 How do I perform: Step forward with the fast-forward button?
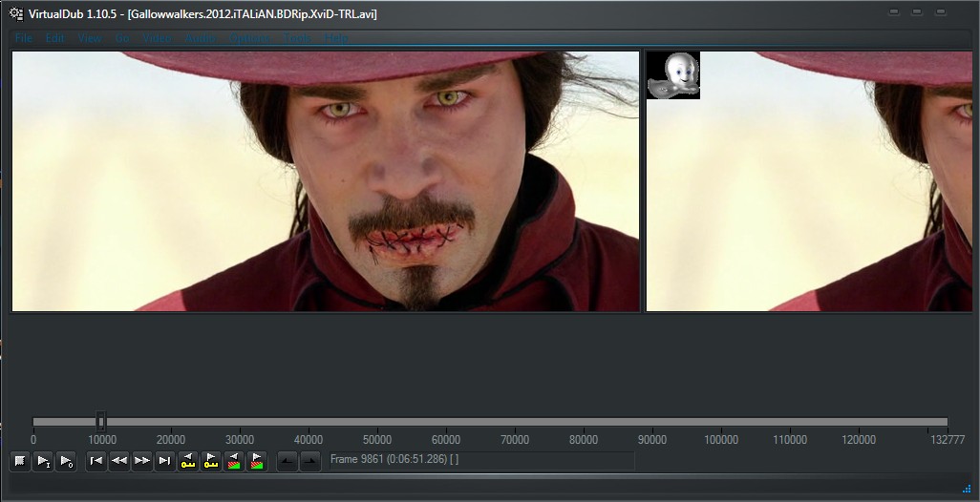pos(142,461)
